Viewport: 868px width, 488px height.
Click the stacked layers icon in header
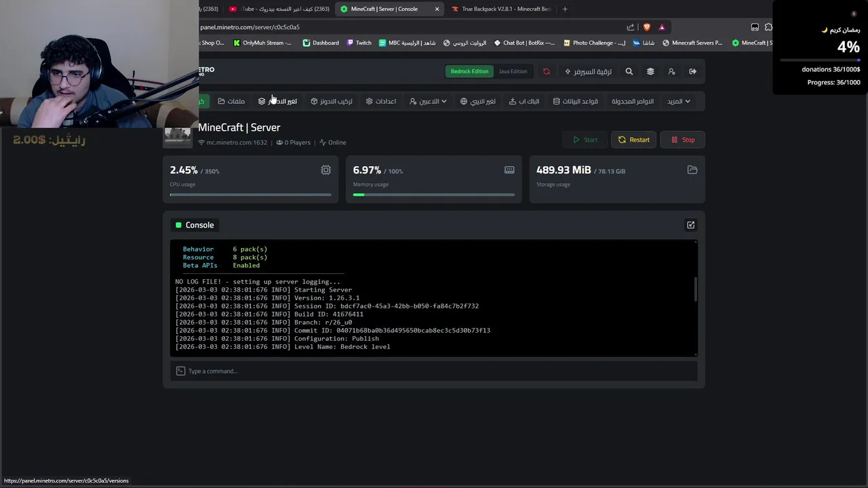[650, 71]
